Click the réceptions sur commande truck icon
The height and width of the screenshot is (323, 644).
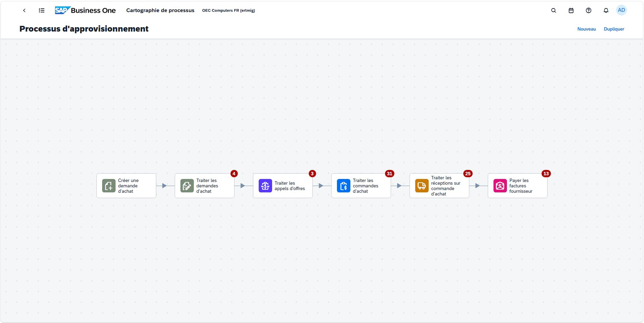point(422,186)
